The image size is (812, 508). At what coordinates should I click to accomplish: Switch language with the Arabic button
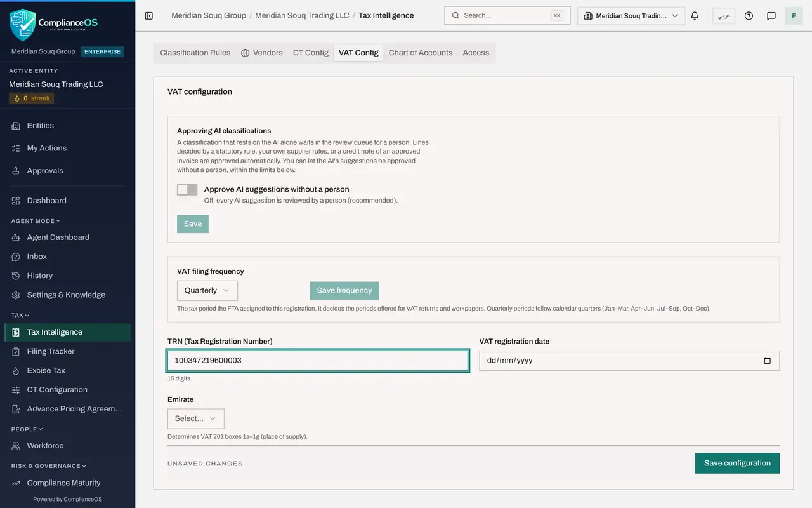[x=724, y=16]
